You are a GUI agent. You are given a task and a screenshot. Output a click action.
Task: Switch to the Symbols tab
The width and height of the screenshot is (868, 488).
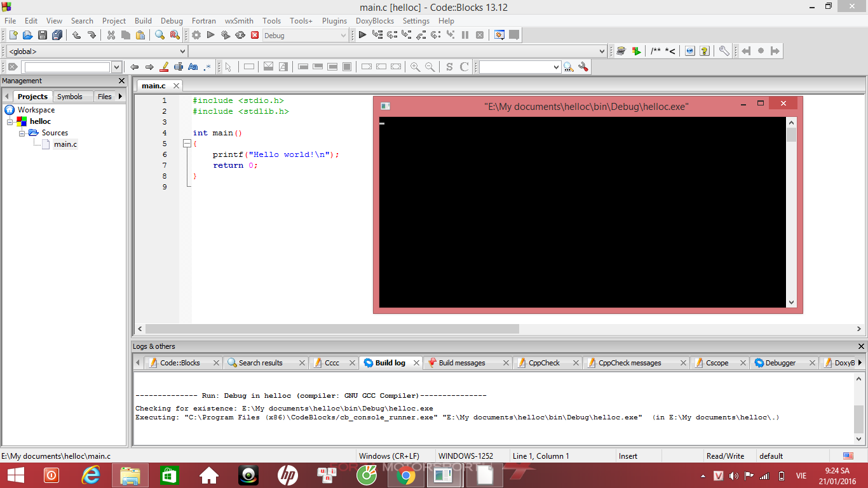coord(70,97)
